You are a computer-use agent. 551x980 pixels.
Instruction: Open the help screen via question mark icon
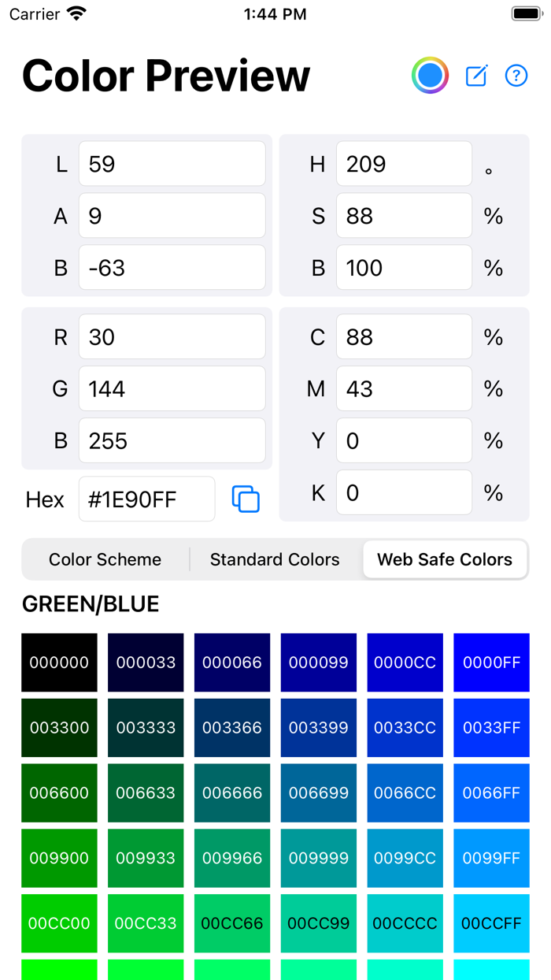point(516,76)
